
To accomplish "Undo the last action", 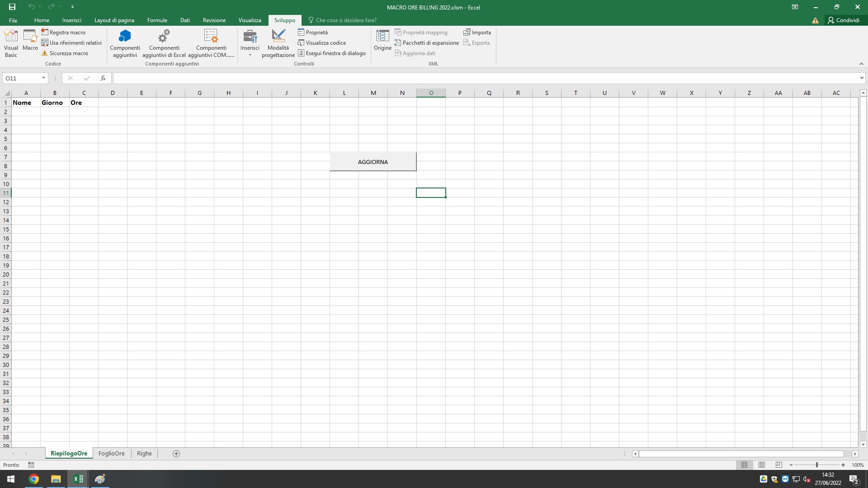I will tap(31, 7).
